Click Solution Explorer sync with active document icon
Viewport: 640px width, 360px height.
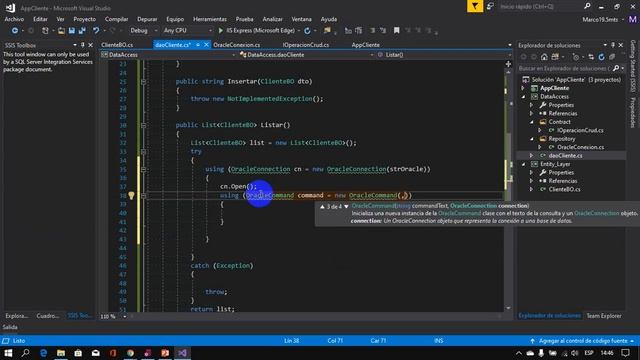591,57
